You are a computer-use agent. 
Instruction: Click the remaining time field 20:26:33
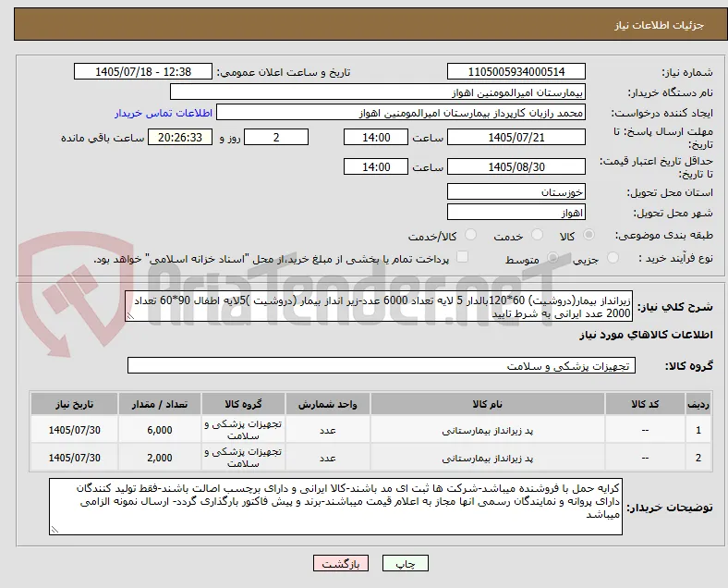click(x=180, y=137)
